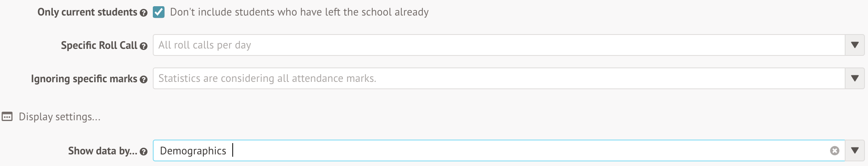Expand the Display settings section

click(59, 117)
